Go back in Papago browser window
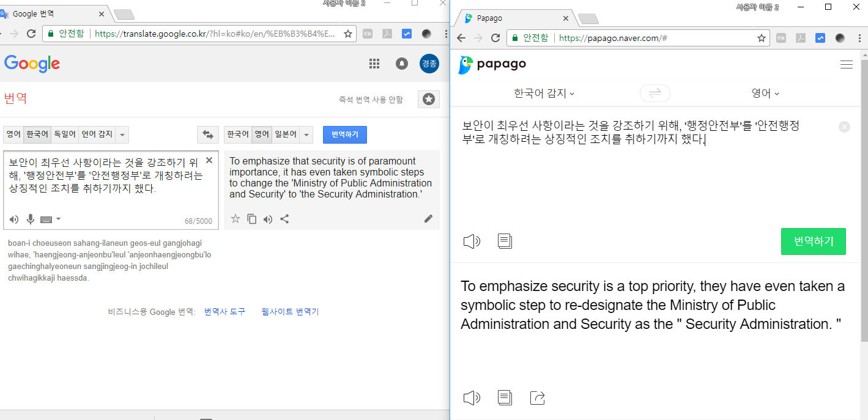This screenshot has width=868, height=420. click(461, 38)
